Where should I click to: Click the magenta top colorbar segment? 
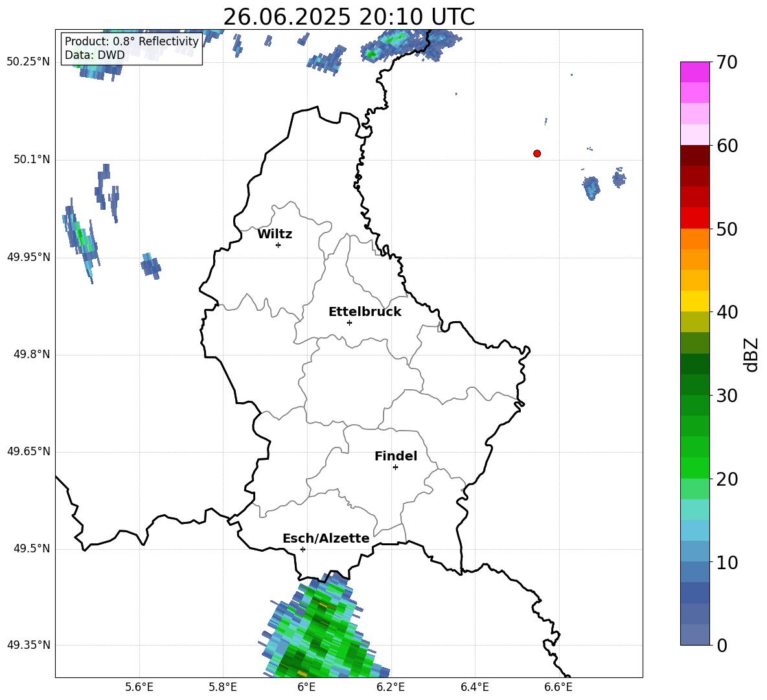tap(695, 72)
